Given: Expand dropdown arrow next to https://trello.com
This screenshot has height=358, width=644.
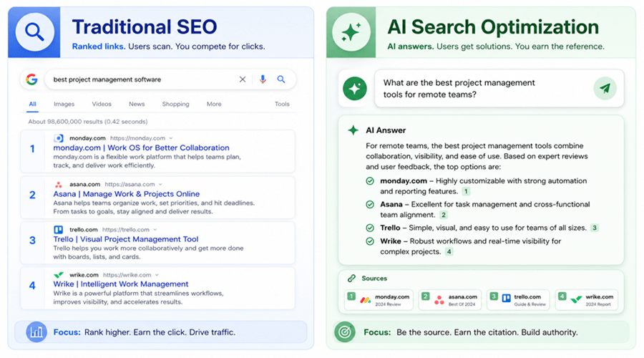Looking at the screenshot, I should [155, 230].
